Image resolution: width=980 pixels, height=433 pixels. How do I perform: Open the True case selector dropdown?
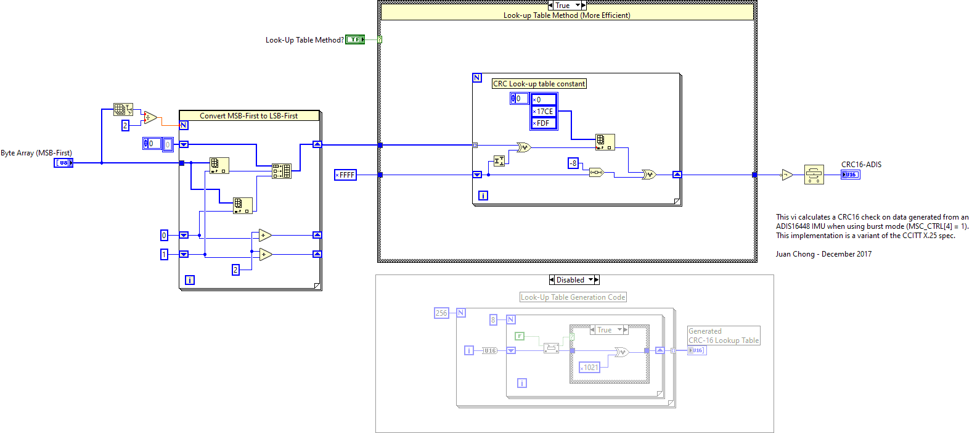[578, 6]
